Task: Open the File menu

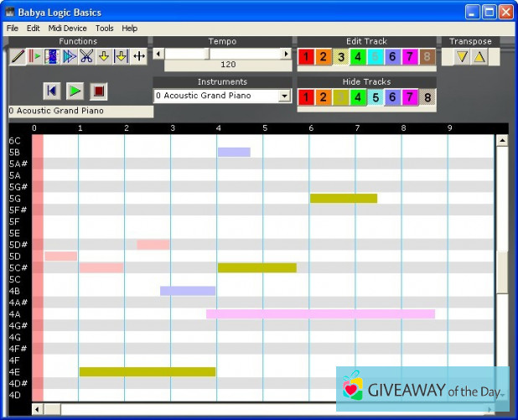Action: click(x=13, y=28)
